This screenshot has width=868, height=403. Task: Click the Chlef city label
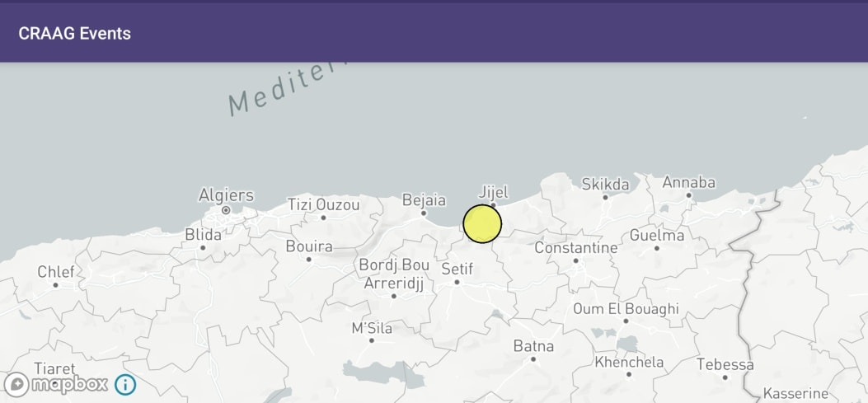[x=56, y=272]
